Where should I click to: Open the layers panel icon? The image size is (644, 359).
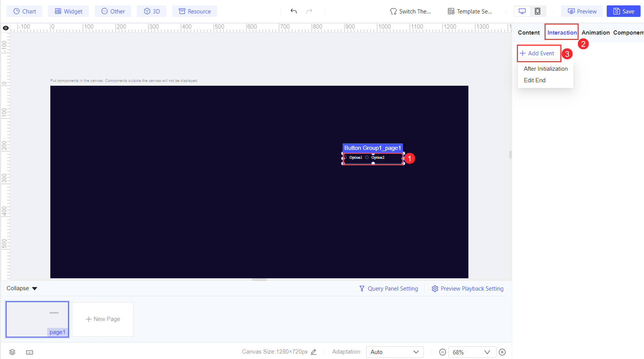point(12,352)
